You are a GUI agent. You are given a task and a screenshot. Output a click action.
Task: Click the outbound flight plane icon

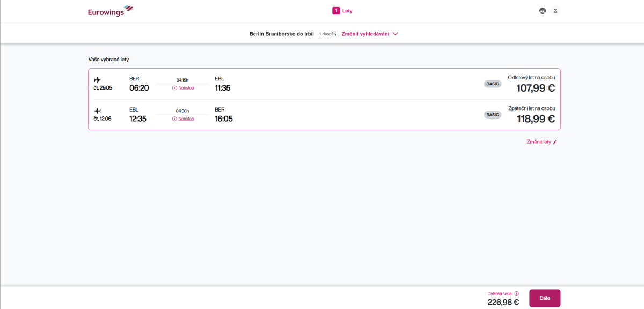pyautogui.click(x=97, y=80)
